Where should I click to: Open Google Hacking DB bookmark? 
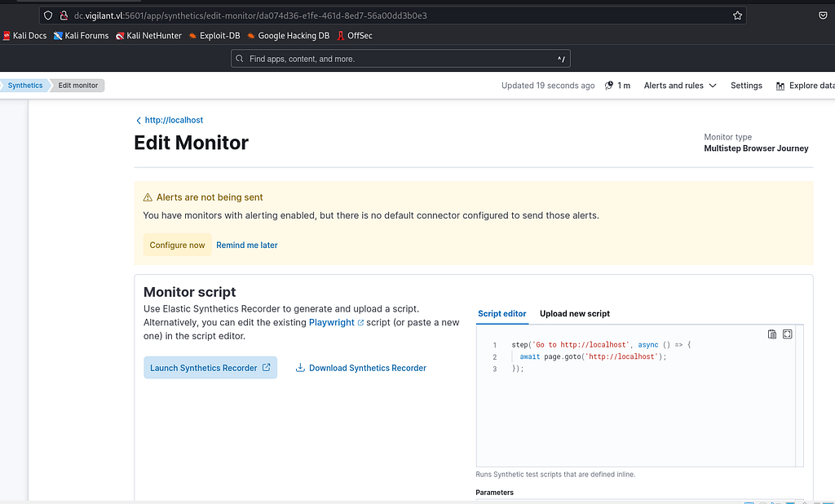288,36
